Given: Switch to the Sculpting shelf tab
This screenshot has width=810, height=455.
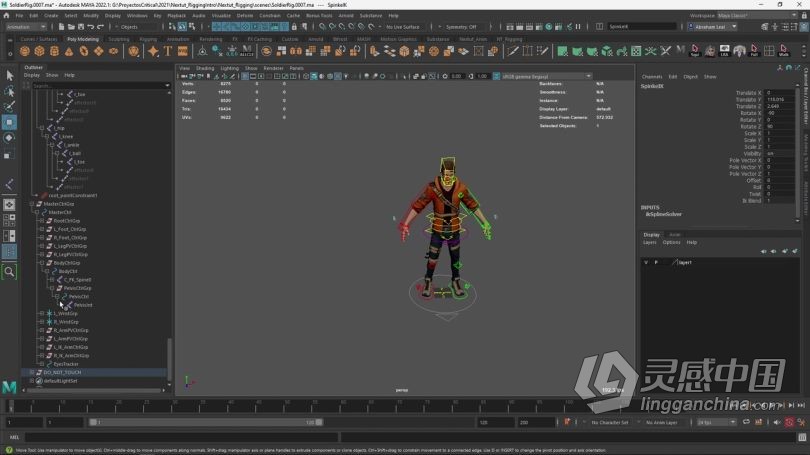Looking at the screenshot, I should coord(119,39).
